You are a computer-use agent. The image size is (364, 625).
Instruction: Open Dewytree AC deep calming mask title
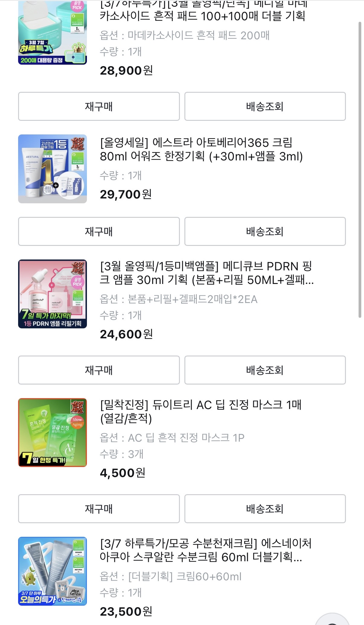click(200, 411)
